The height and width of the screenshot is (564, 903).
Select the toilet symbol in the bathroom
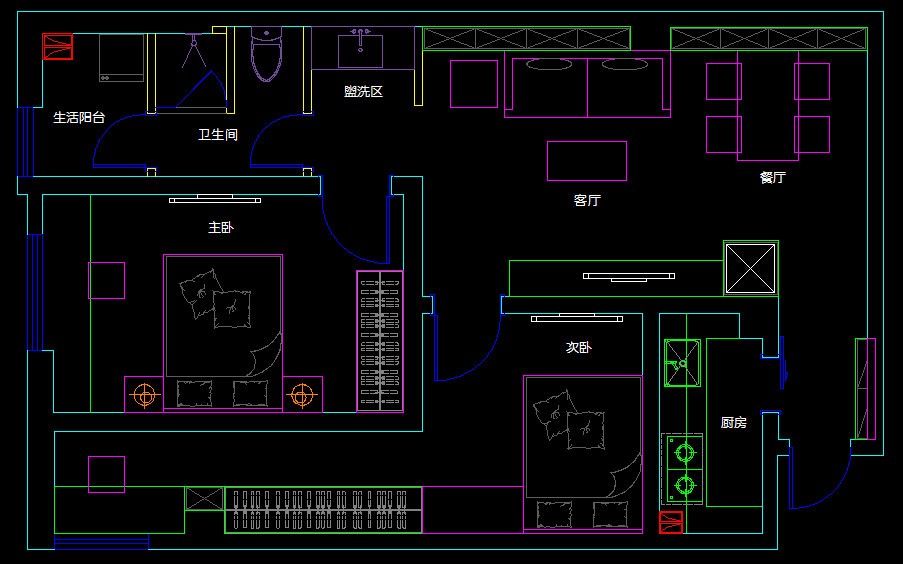(x=266, y=54)
